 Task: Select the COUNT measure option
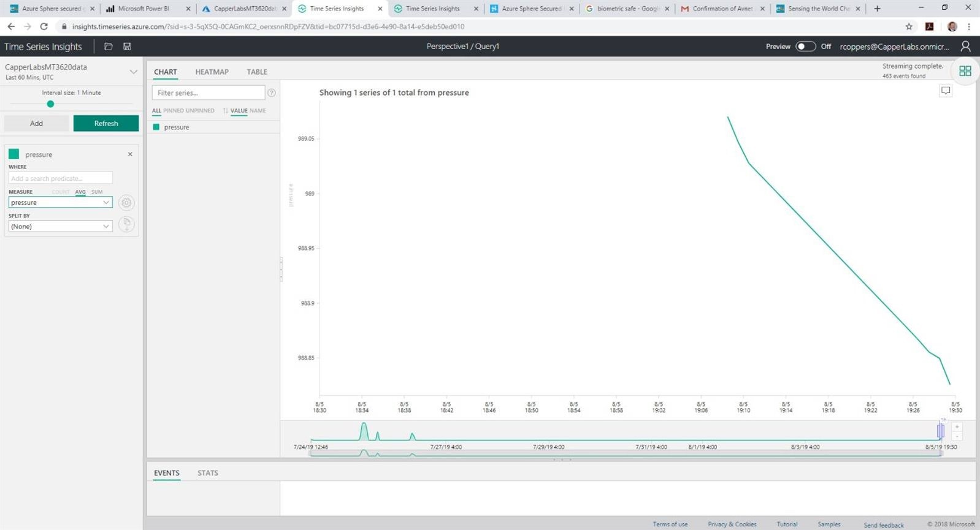[x=61, y=192]
